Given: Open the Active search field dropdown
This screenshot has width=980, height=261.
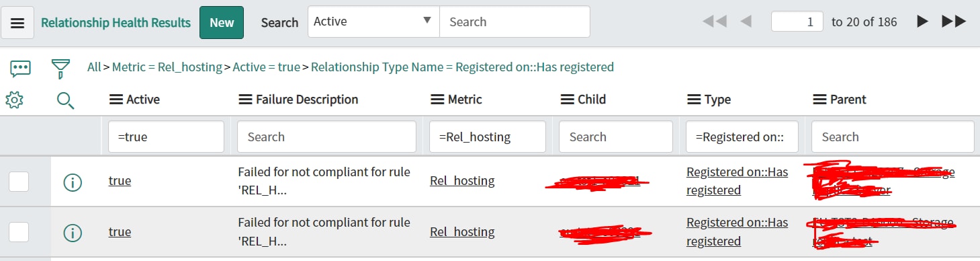Looking at the screenshot, I should tap(373, 22).
